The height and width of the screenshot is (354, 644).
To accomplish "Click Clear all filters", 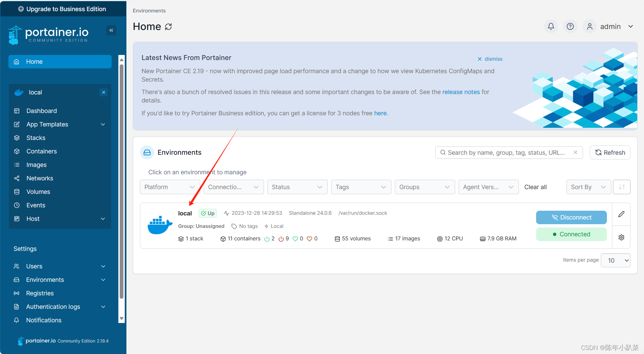I will [x=535, y=187].
